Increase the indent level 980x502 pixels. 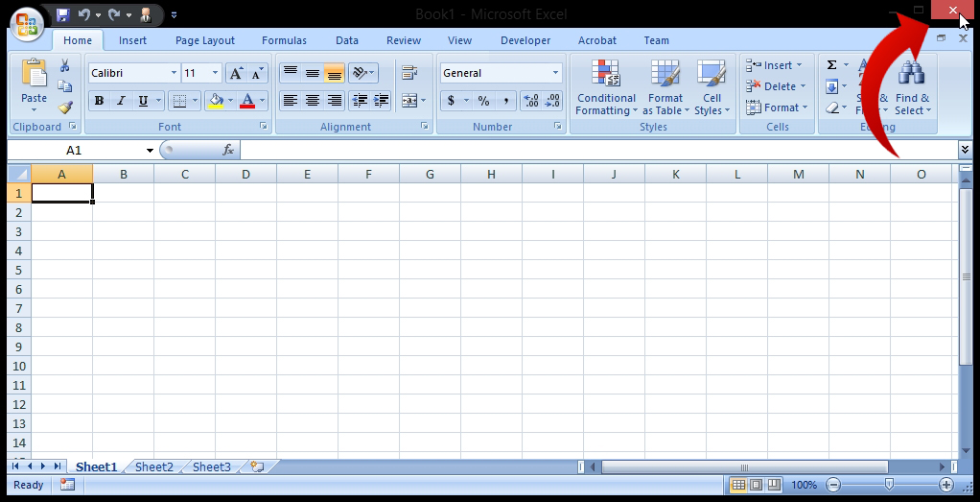(x=380, y=100)
